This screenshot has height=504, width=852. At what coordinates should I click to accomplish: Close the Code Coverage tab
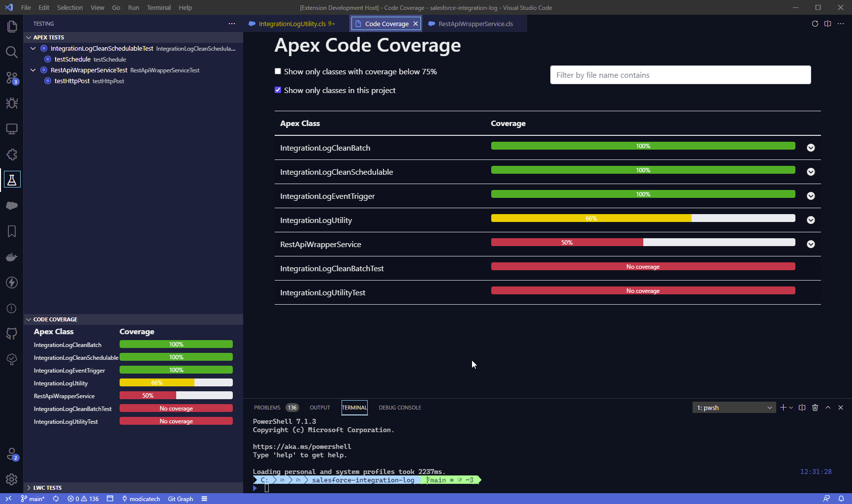tap(415, 24)
